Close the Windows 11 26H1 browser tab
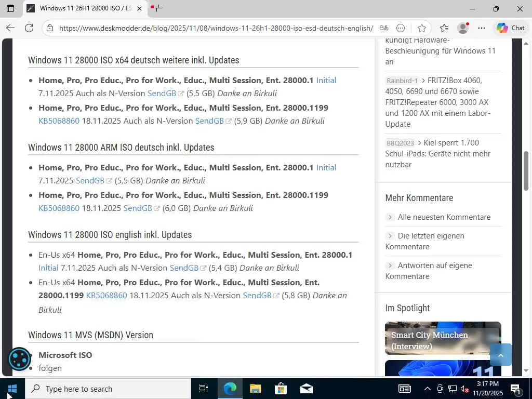 click(x=139, y=8)
